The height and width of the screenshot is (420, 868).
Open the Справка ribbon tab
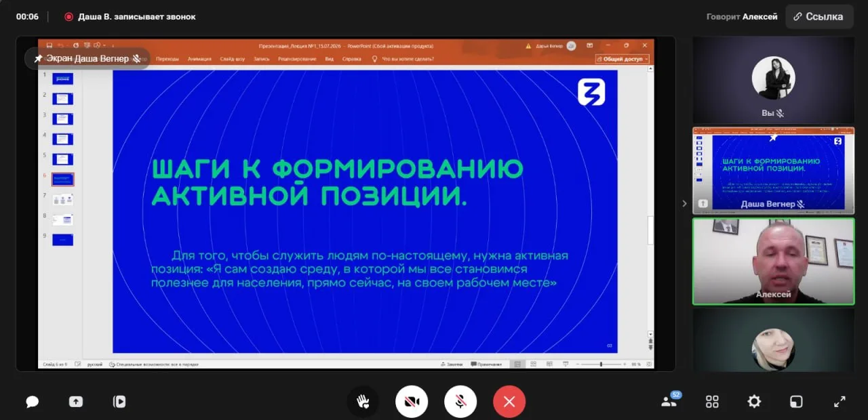tap(352, 59)
